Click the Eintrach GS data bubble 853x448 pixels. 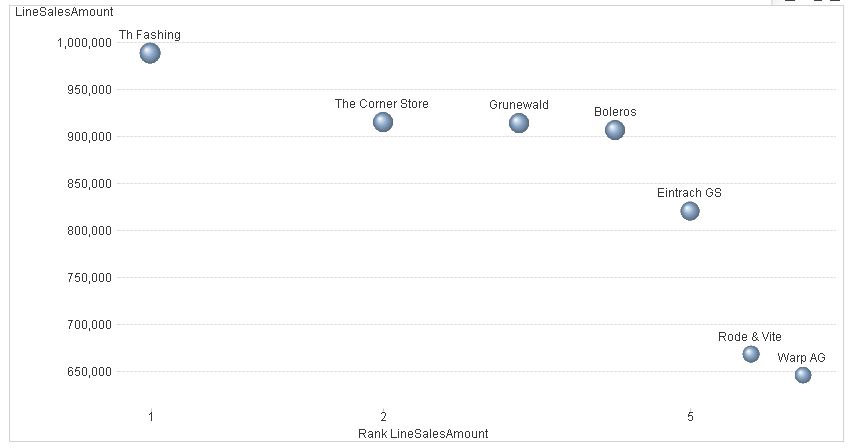(x=690, y=211)
